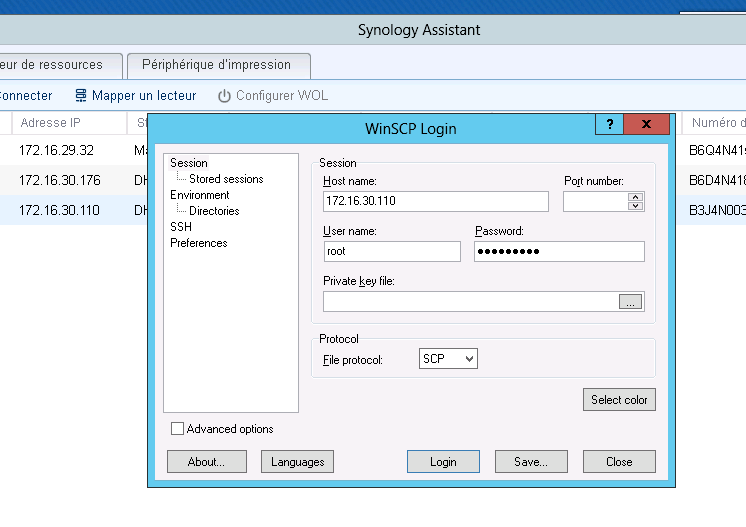
Task: Enable the Advanced options checkbox
Action: click(177, 429)
